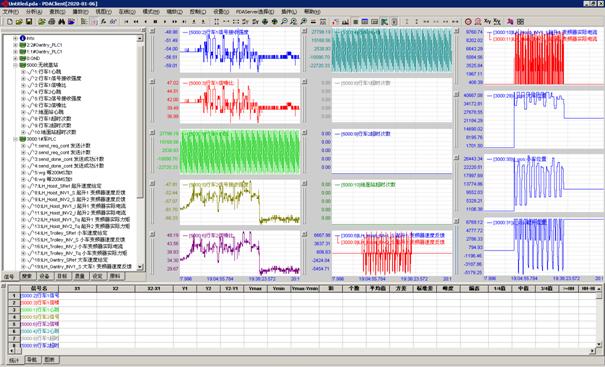Collapse the 5000 wireless base station node
The height and width of the screenshot is (367, 605).
pos(16,65)
